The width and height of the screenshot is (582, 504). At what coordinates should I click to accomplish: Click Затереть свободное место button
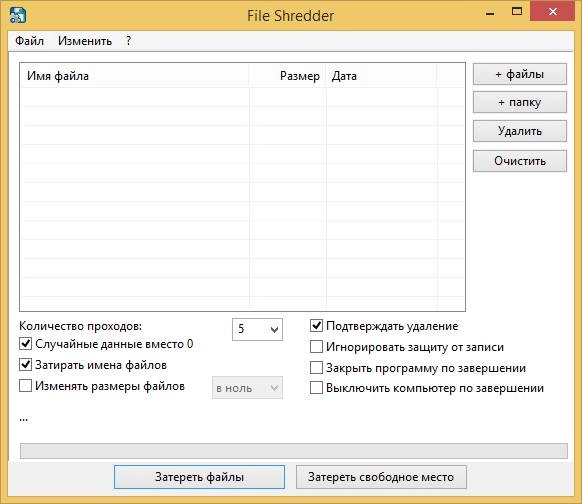coord(381,477)
